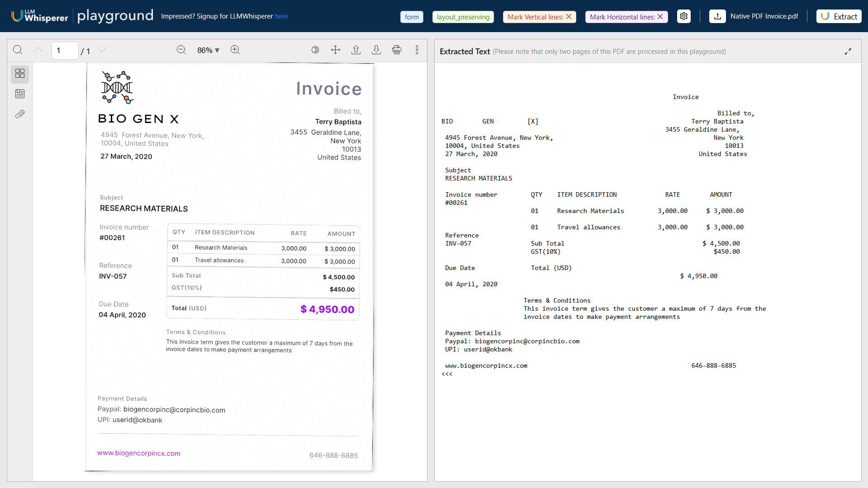
Task: Expand Extracted Text to full screen
Action: pyautogui.click(x=849, y=51)
